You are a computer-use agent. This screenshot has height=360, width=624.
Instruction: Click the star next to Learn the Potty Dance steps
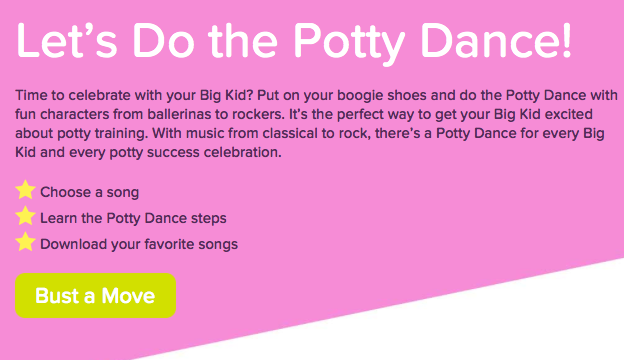click(x=25, y=216)
